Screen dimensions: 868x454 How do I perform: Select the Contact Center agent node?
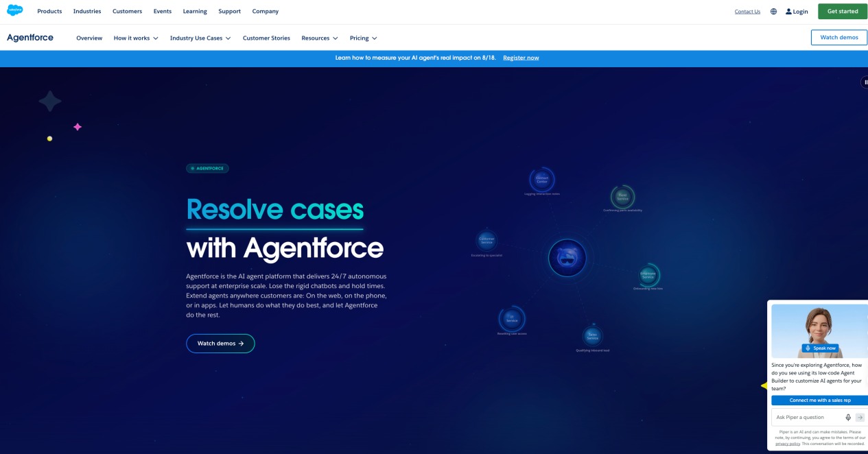[542, 180]
